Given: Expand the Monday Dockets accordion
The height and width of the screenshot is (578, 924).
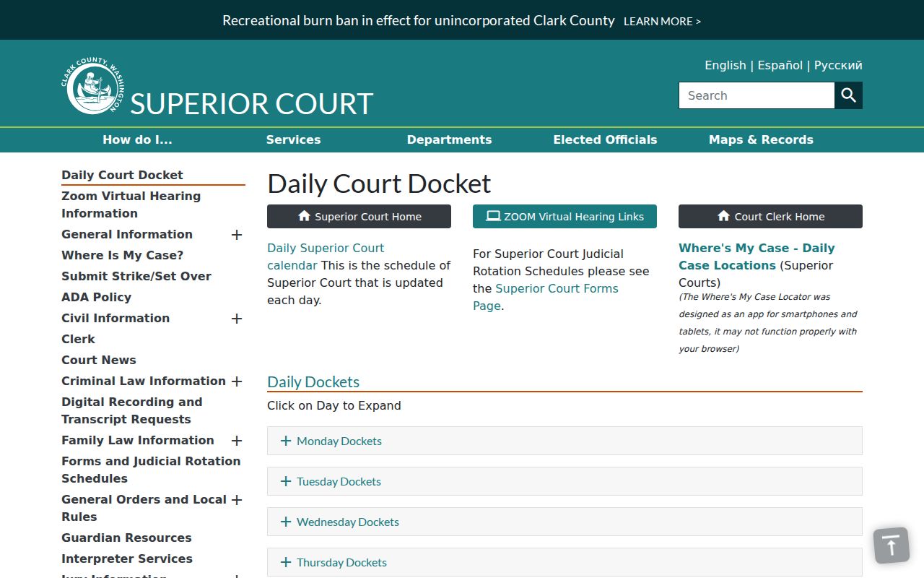Looking at the screenshot, I should tap(565, 441).
